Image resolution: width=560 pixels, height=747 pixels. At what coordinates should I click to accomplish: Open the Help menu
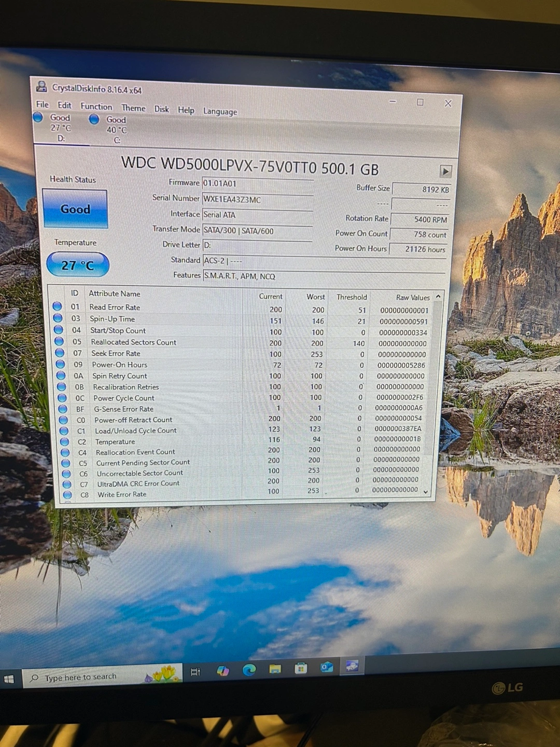(x=186, y=110)
